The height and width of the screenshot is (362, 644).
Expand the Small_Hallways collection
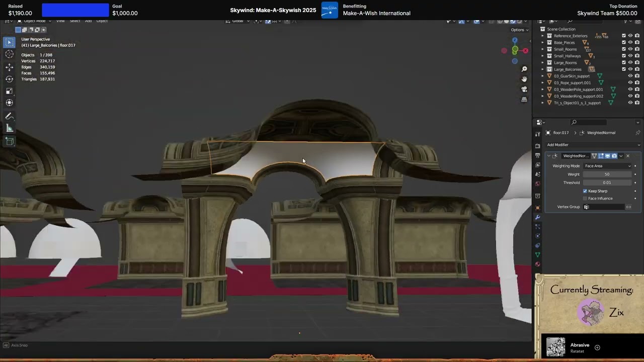[543, 56]
